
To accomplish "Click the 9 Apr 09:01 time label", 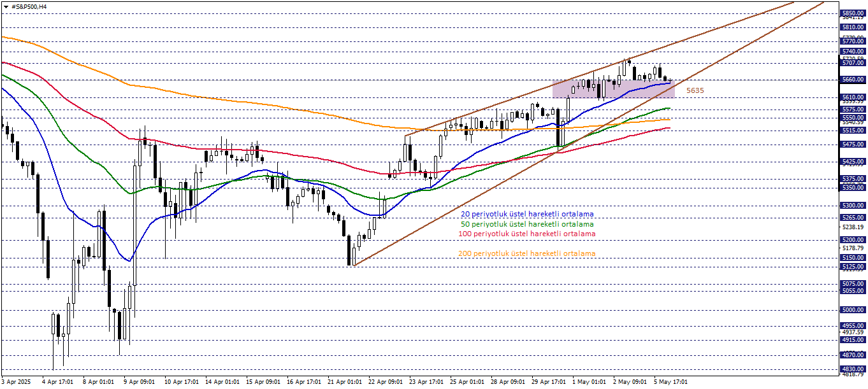I will [x=139, y=382].
